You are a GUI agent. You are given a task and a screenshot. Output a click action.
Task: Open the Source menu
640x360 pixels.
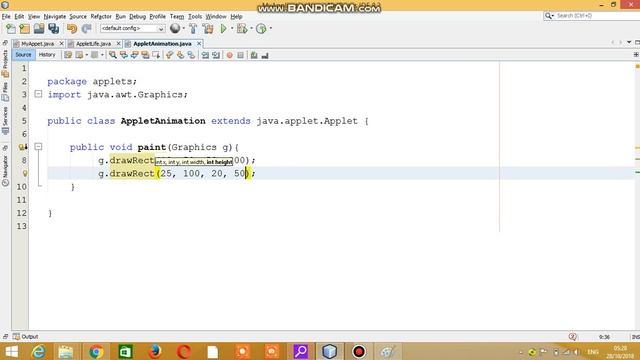click(78, 16)
